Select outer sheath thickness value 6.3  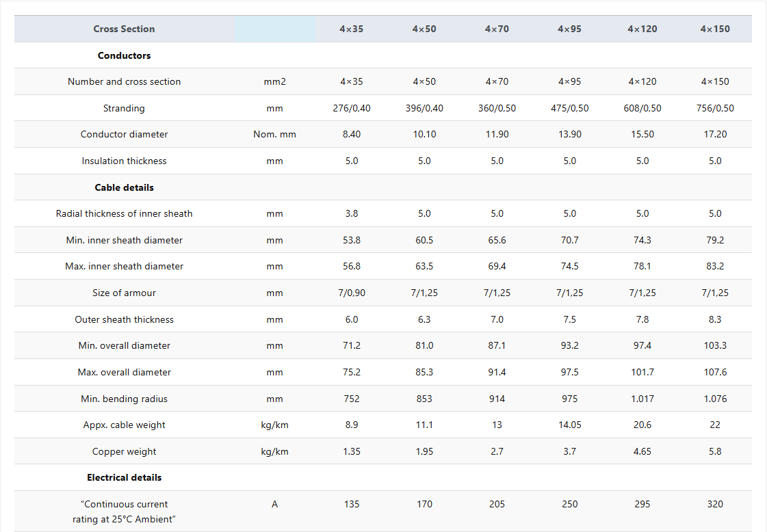tap(424, 319)
